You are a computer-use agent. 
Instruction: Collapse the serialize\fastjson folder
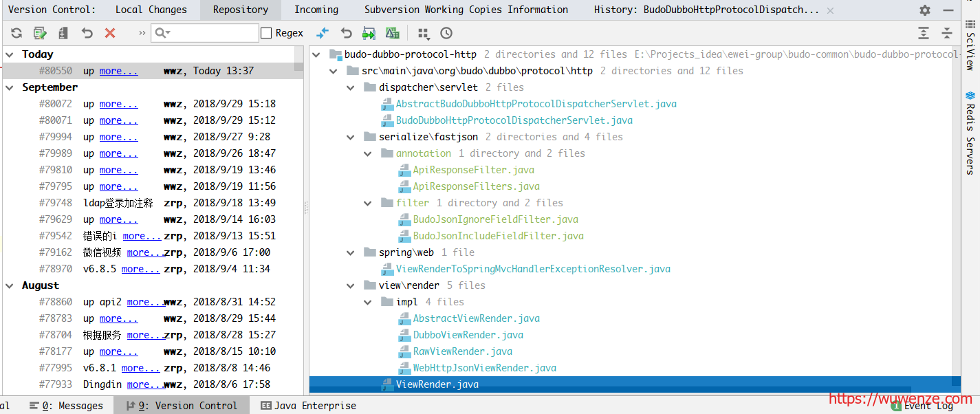pos(350,137)
